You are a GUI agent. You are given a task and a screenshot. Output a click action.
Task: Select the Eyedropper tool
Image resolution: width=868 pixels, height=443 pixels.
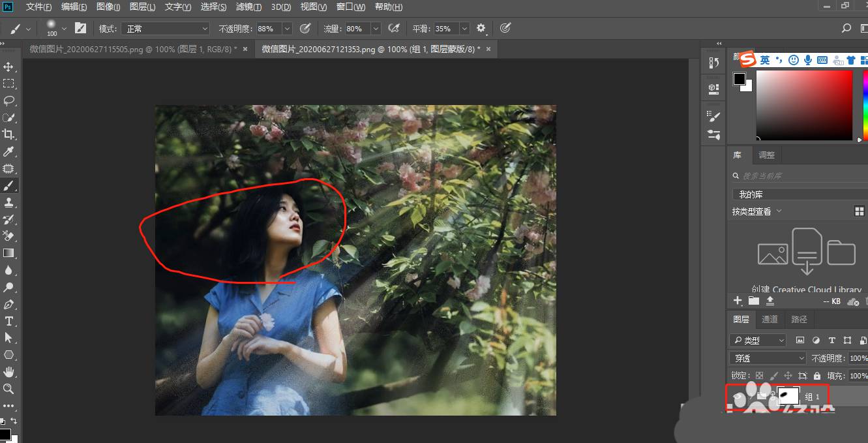[x=8, y=151]
